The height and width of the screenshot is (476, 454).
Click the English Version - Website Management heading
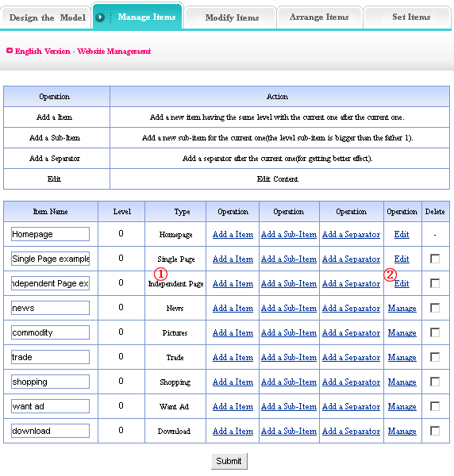pyautogui.click(x=83, y=52)
